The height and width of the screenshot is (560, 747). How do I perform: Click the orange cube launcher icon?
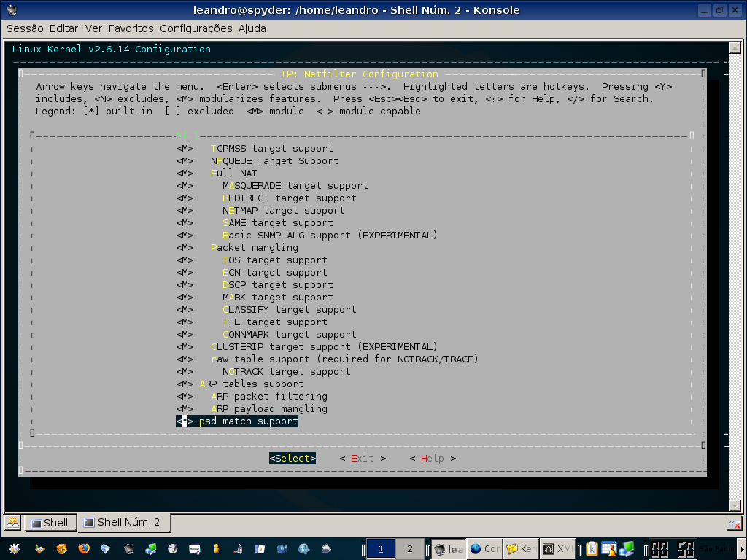coord(61,549)
